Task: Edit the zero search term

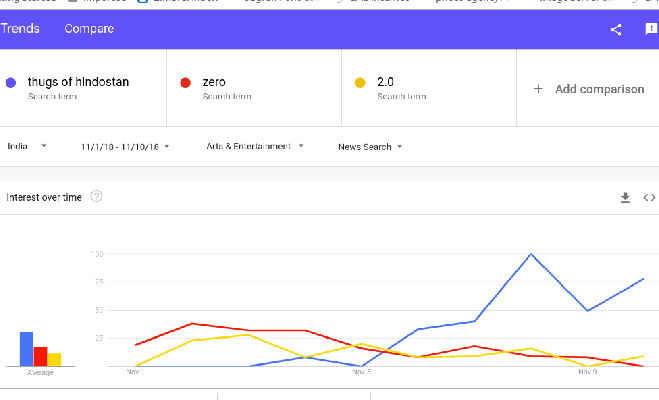Action: [x=214, y=82]
